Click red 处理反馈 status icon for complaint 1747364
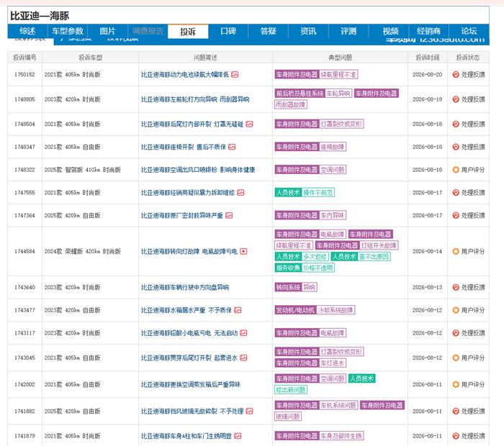The width and height of the screenshot is (504, 446). 456,215
